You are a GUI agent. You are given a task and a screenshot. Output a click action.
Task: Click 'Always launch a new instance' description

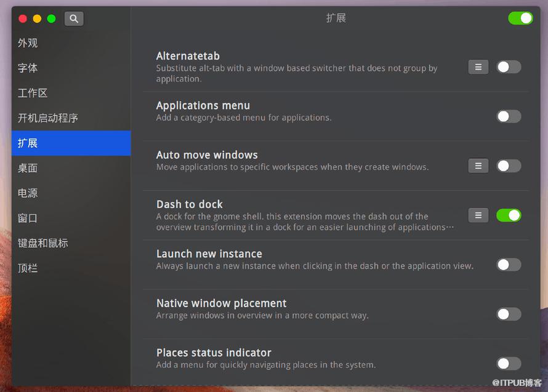click(x=315, y=266)
